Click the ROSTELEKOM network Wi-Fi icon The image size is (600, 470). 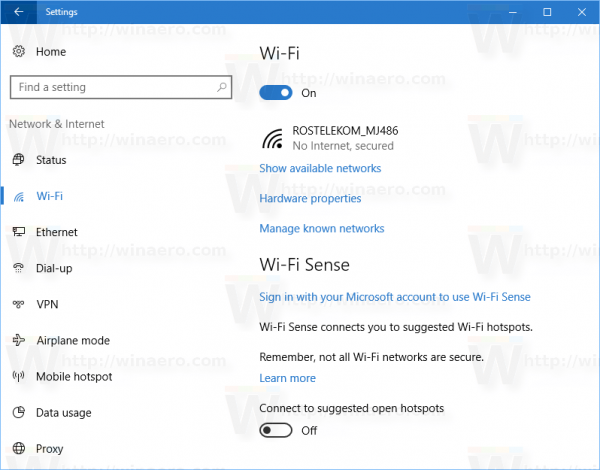click(x=272, y=139)
